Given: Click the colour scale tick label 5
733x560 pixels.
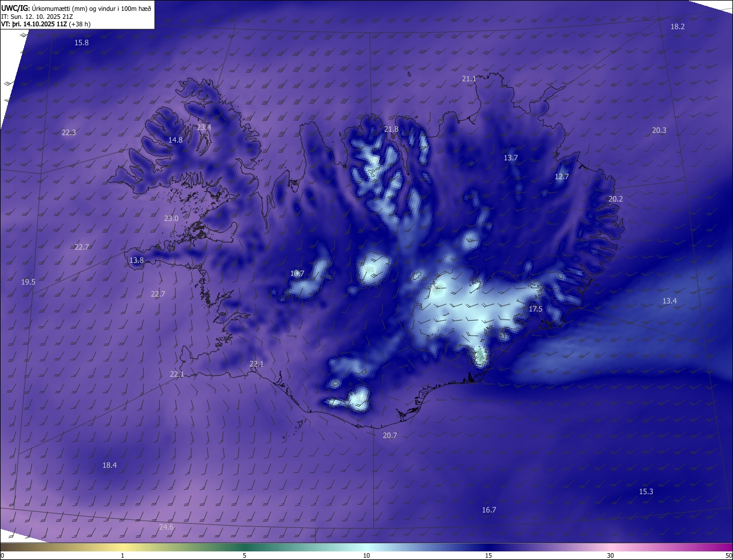Looking at the screenshot, I should (x=245, y=556).
